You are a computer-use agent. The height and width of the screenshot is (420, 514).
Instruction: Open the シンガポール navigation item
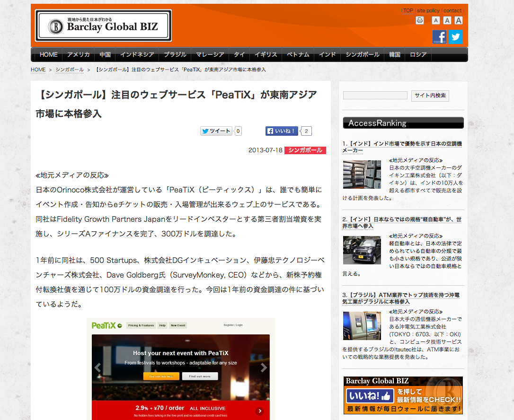point(363,54)
